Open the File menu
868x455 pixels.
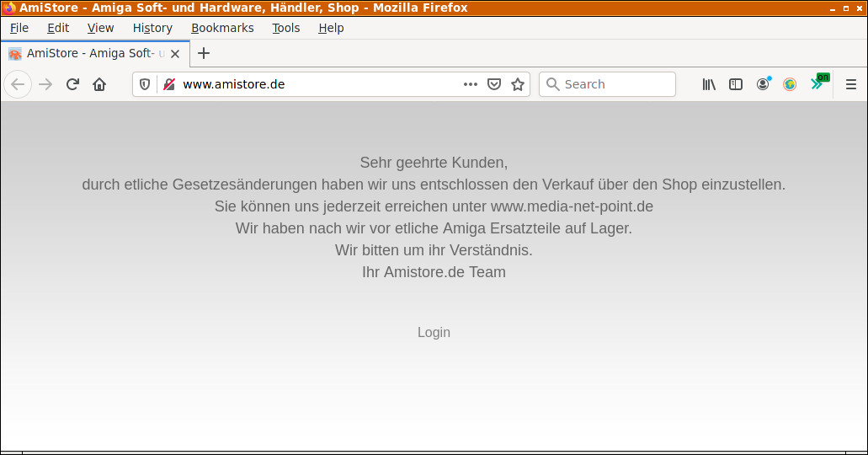point(19,28)
